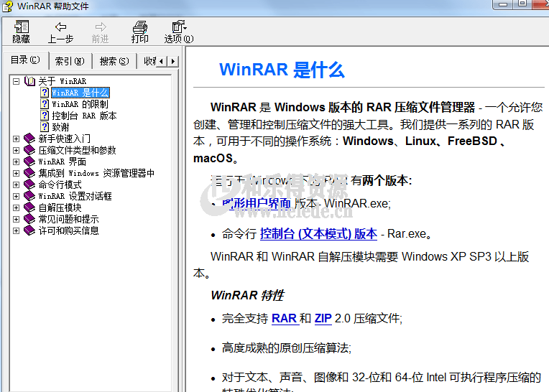Click book icon beside 集成到 Windows 资源管理器中
This screenshot has width=549, height=392.
click(29, 173)
